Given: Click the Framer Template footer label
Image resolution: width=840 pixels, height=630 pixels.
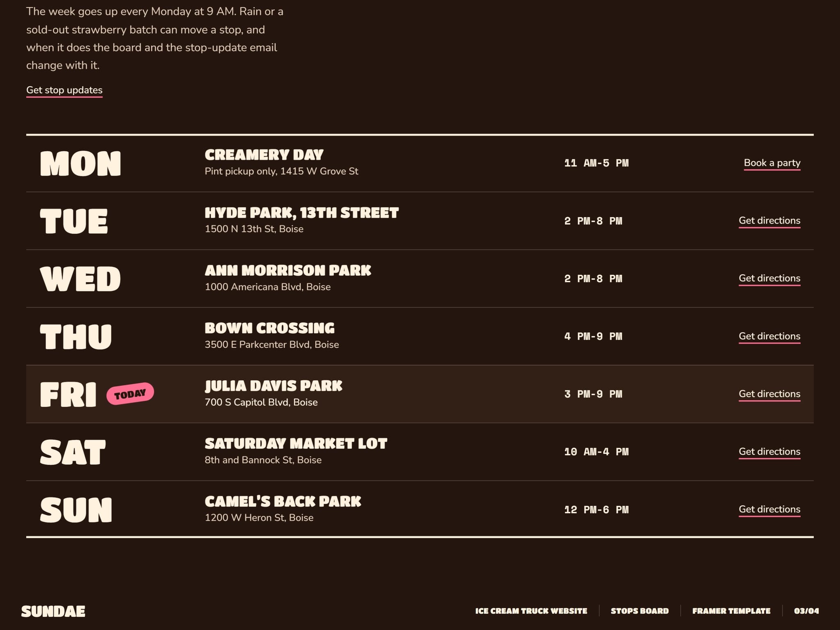Looking at the screenshot, I should [731, 611].
